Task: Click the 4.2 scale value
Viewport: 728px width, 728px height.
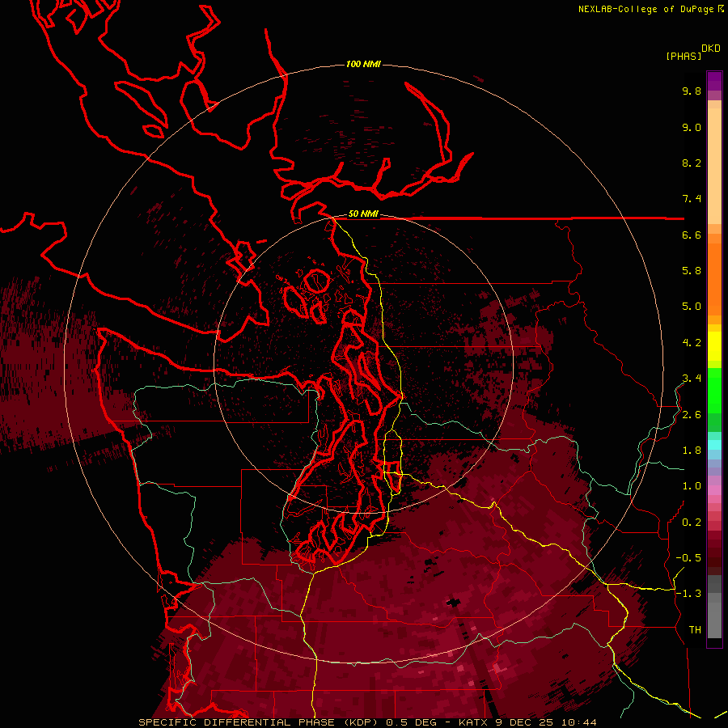Action: point(692,343)
